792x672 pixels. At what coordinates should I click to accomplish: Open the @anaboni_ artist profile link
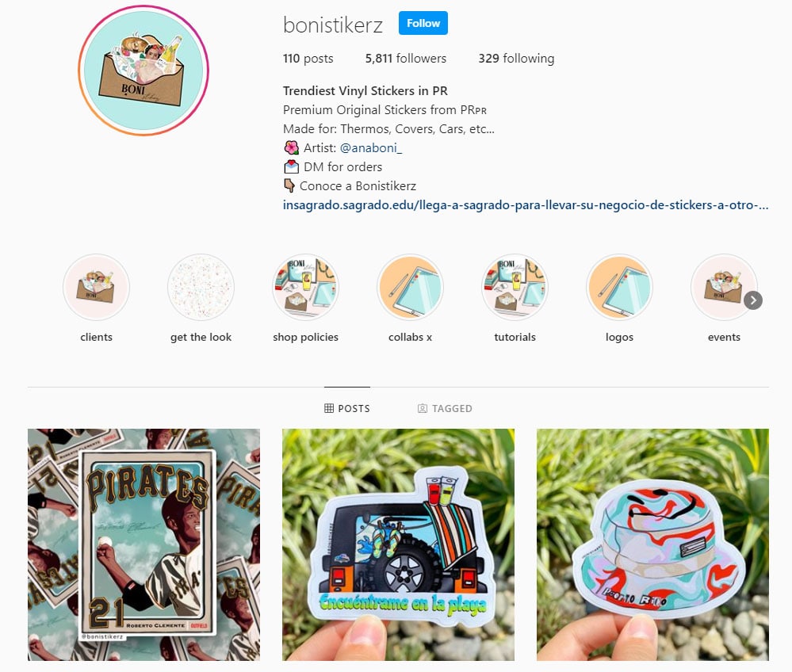(x=371, y=148)
